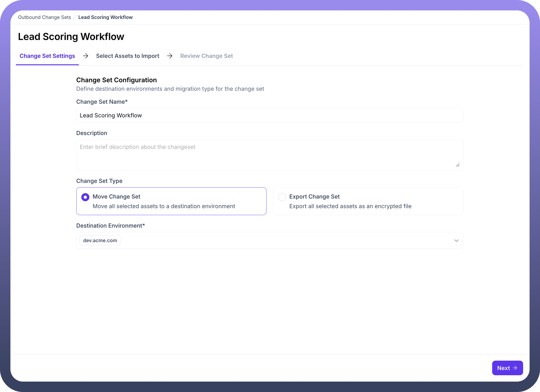Click the arrow icon inside the Next button

click(515, 368)
